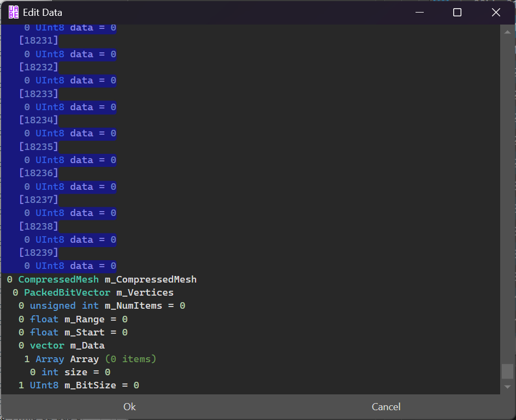
Task: Click the int size = 0 line
Action: [x=70, y=372]
